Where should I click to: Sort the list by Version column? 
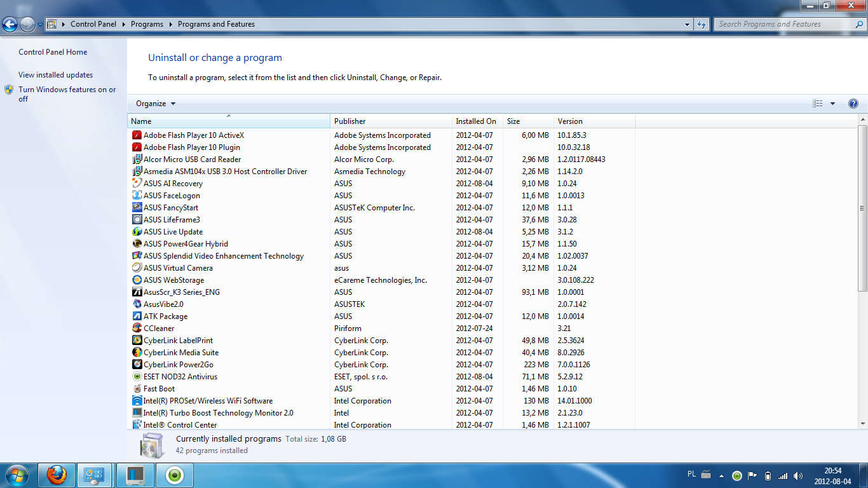pos(594,121)
